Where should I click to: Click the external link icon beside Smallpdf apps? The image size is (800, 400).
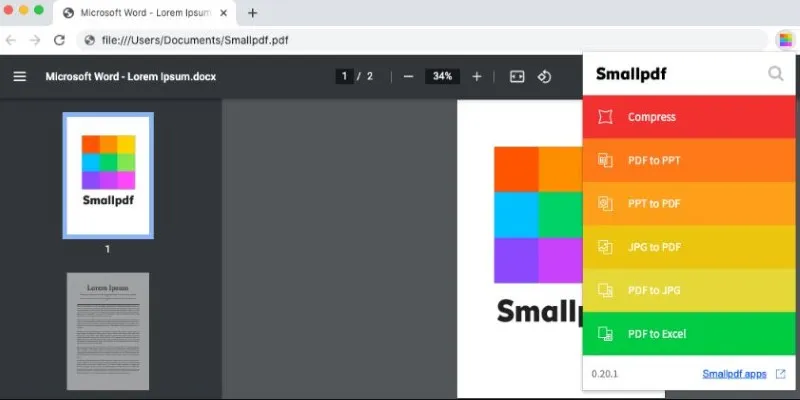[x=781, y=374]
